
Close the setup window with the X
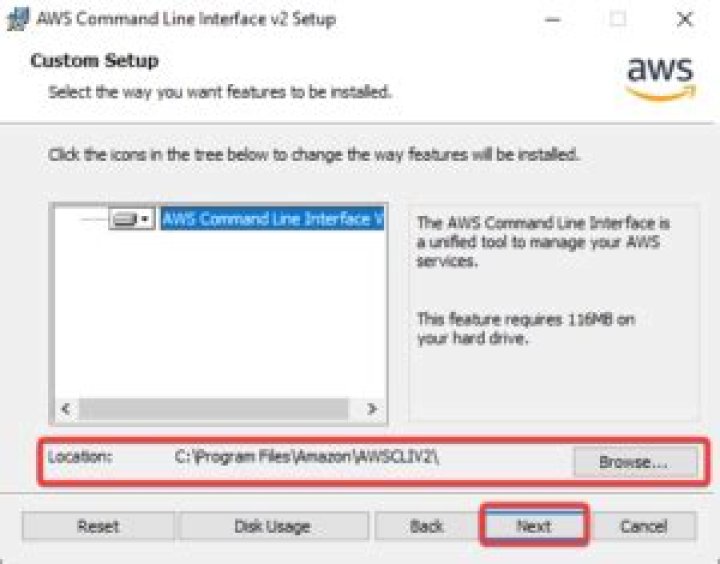tap(685, 19)
